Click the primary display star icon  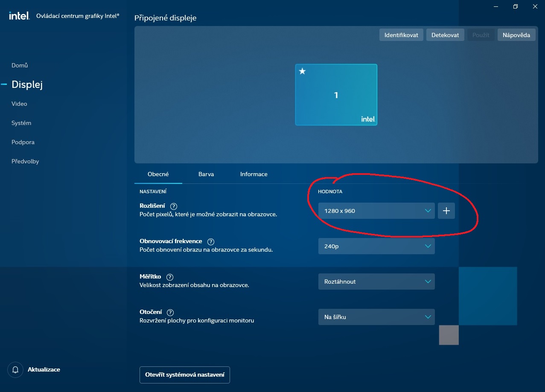302,71
